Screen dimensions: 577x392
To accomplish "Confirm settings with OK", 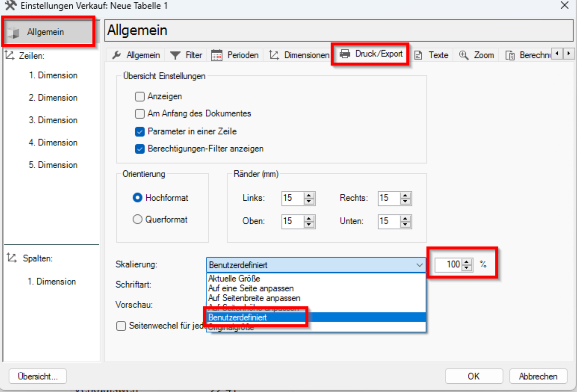I will pos(474,377).
